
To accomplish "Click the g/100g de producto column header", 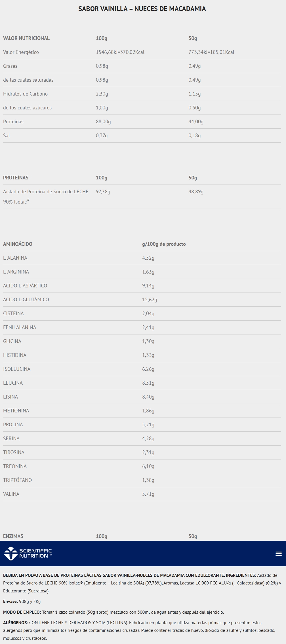I will coord(164,244).
